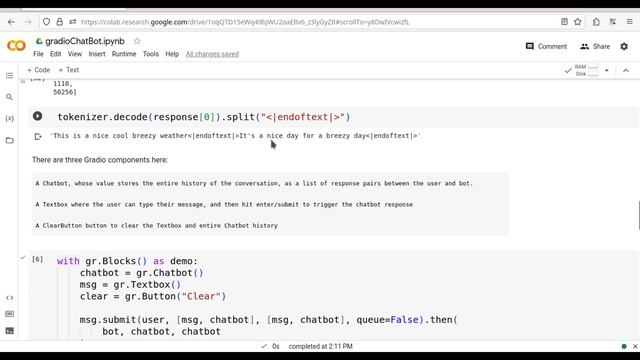Click the 'clear = gr.Button("Clear")' code line

[x=153, y=296]
